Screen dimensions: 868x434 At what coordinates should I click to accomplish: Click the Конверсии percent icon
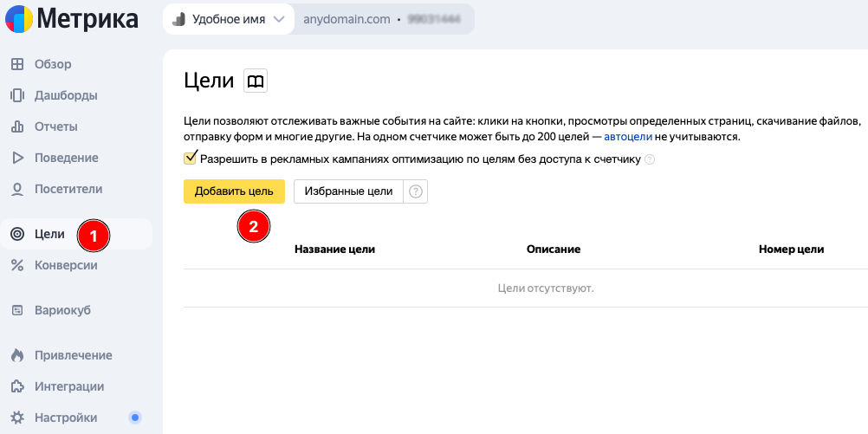point(16,265)
